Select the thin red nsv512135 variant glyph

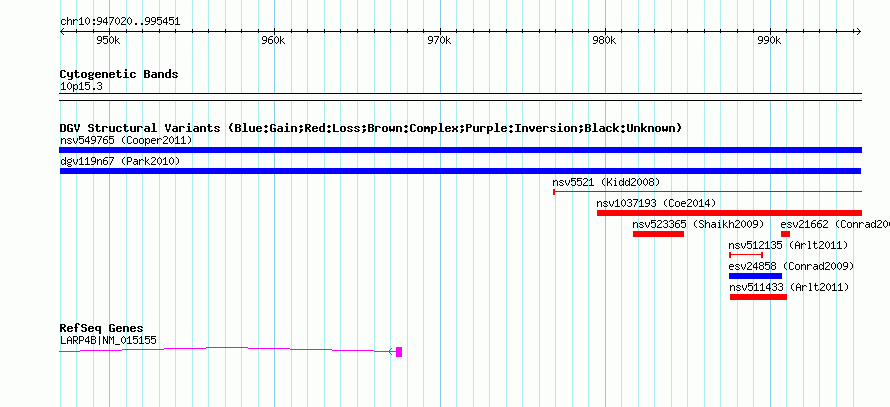point(746,255)
